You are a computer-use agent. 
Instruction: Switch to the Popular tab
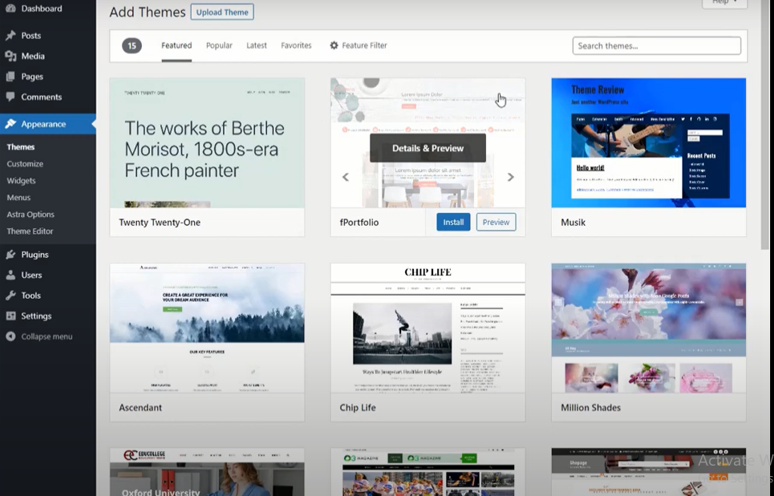tap(219, 45)
